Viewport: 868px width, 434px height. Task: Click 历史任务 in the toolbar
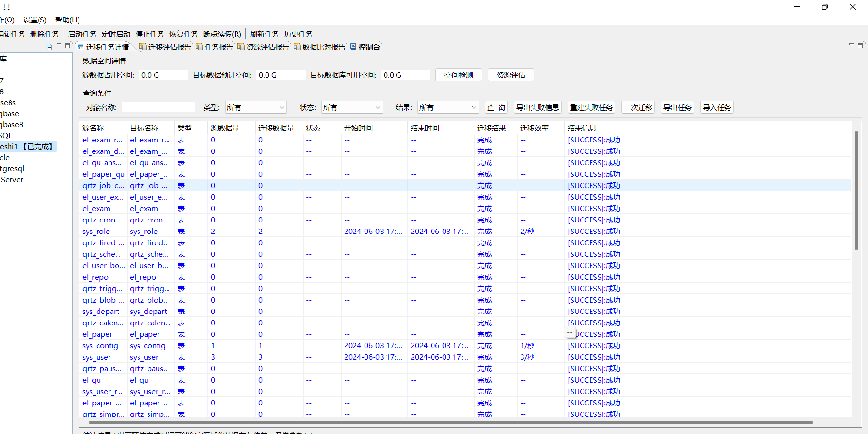point(298,34)
